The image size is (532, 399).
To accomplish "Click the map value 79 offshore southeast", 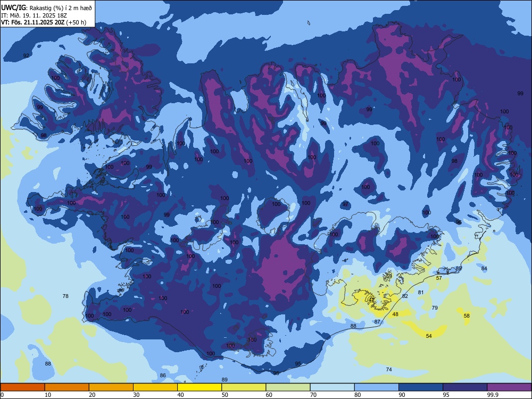I will [435, 308].
